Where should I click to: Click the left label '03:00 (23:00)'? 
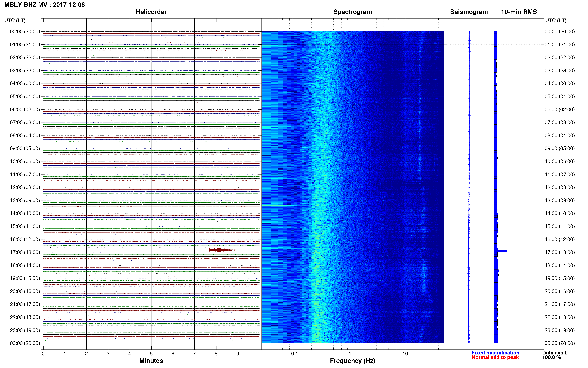coord(25,70)
